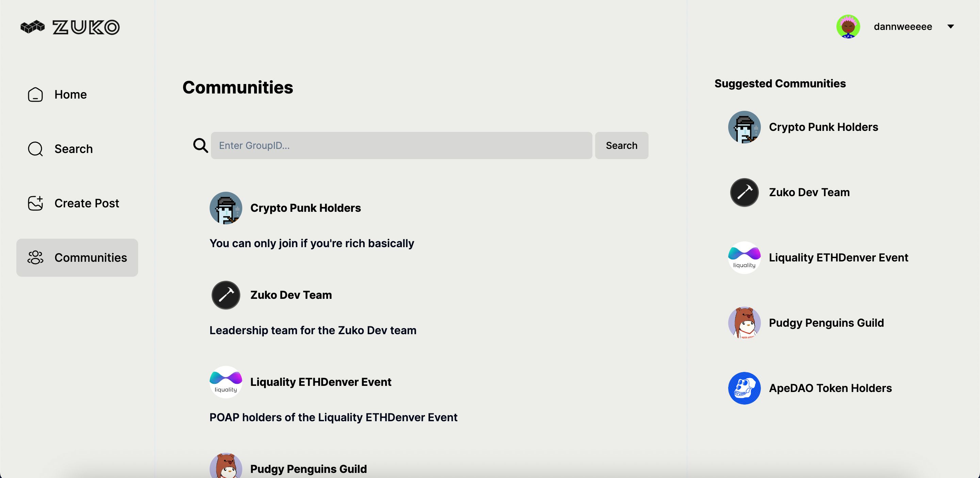This screenshot has height=478, width=980.
Task: Click the dannweeeee profile avatar
Action: [x=848, y=27]
